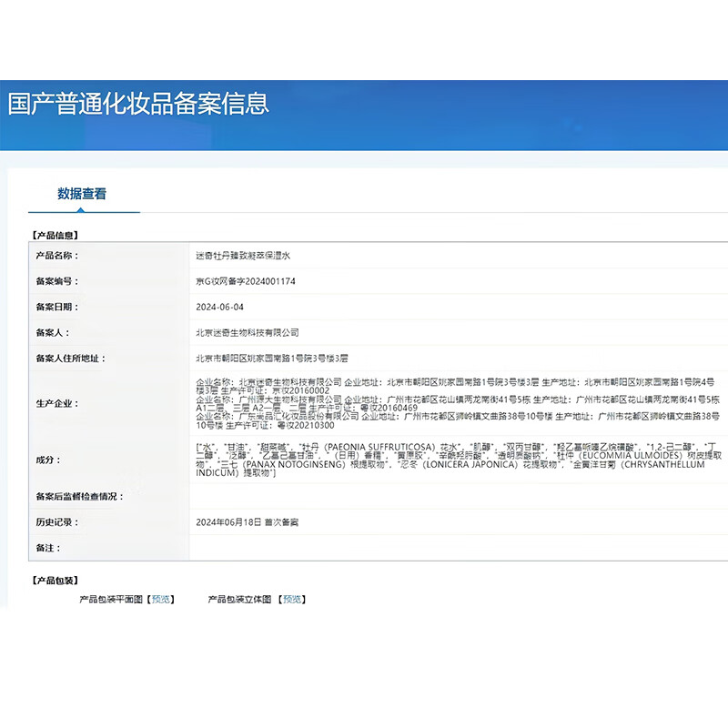Click the ingredients list text
The height and width of the screenshot is (728, 728).
pyautogui.click(x=455, y=460)
